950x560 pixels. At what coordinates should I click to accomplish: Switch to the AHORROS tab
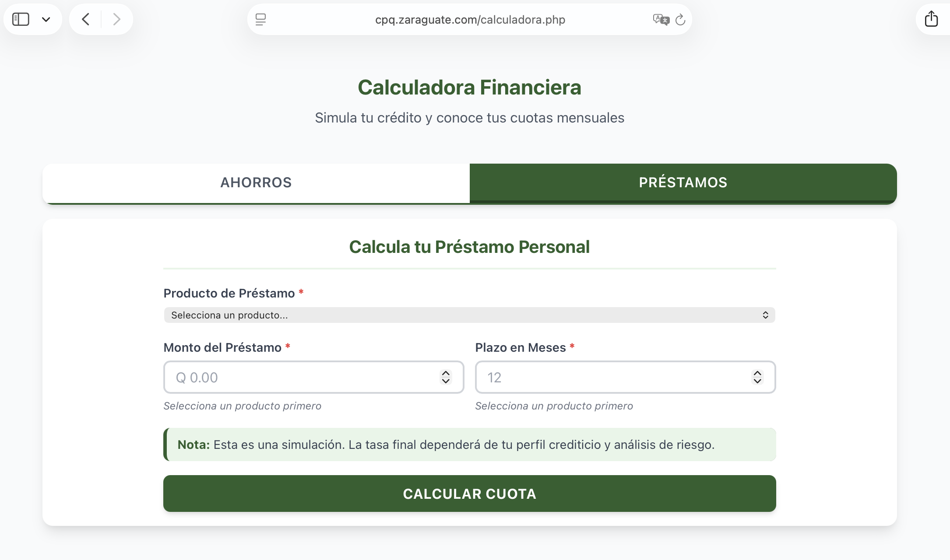click(x=256, y=182)
